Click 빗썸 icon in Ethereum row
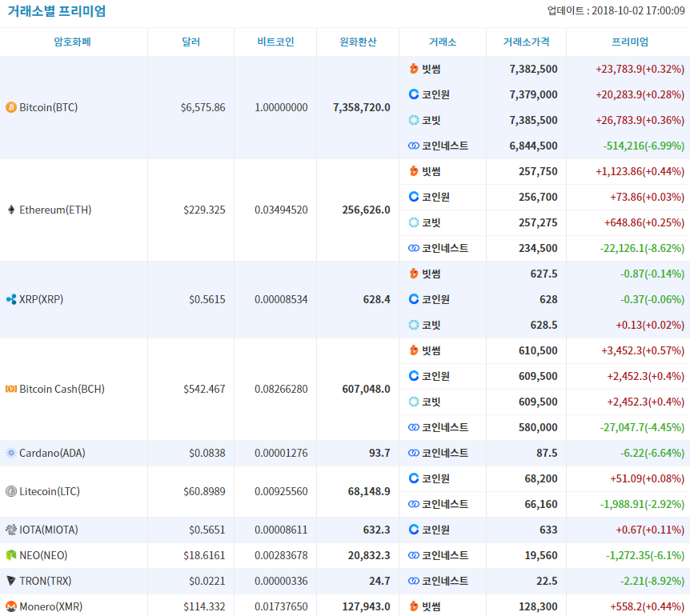This screenshot has height=616, width=690. [x=414, y=171]
